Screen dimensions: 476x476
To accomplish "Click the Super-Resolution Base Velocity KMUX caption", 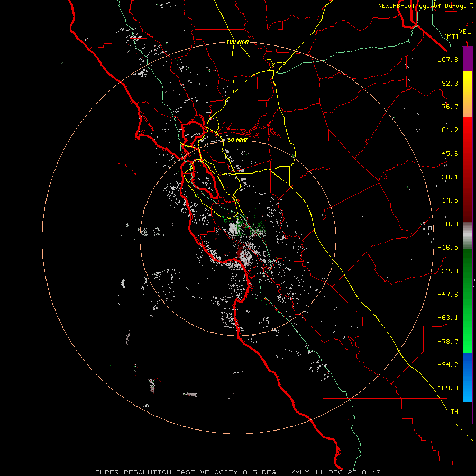I will point(240,472).
